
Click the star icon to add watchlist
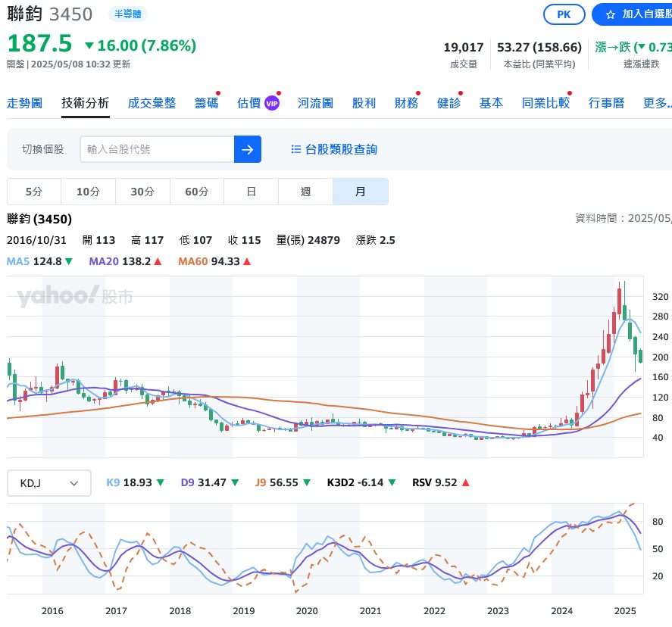click(609, 14)
